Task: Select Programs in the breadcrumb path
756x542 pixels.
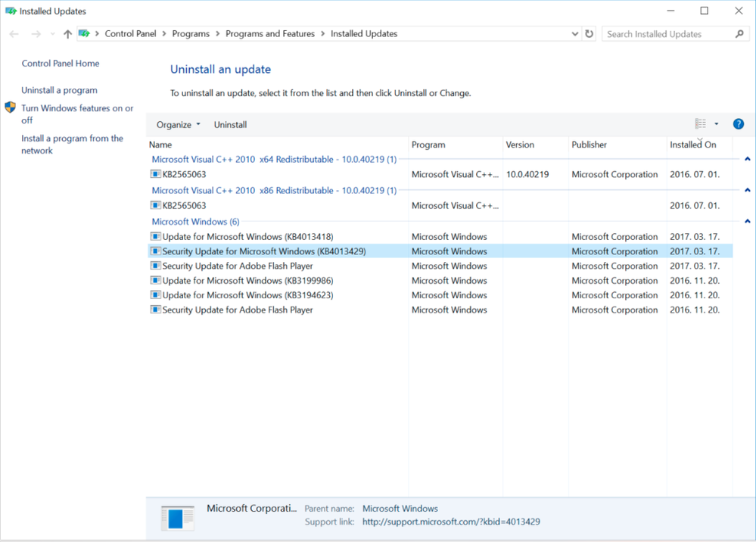Action: 191,34
